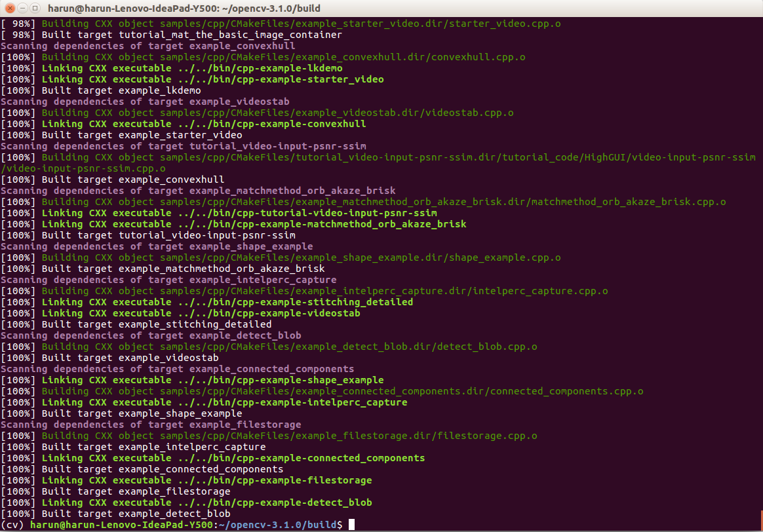Click 'Scanning dependencies of target example_connected_components'

point(177,369)
